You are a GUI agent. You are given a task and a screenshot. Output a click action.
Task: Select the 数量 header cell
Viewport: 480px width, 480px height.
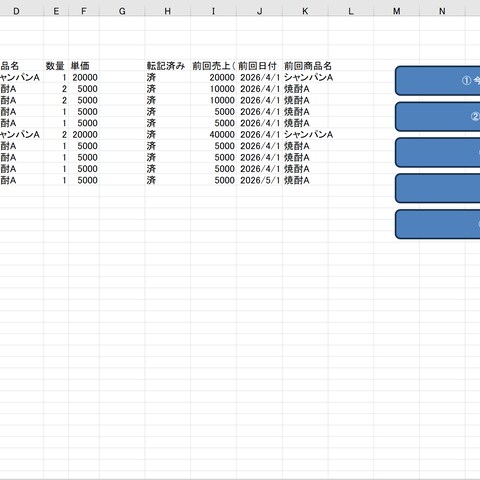point(56,66)
